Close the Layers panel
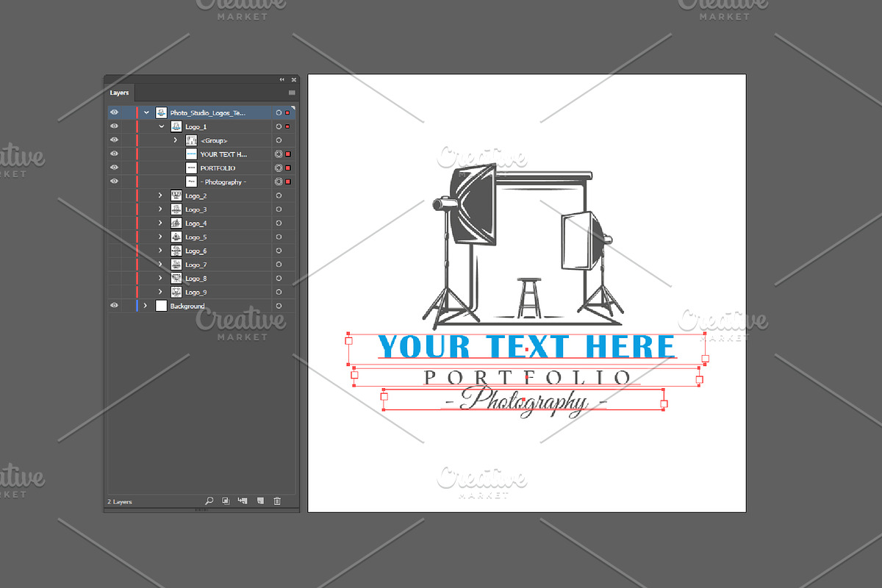 (x=293, y=79)
